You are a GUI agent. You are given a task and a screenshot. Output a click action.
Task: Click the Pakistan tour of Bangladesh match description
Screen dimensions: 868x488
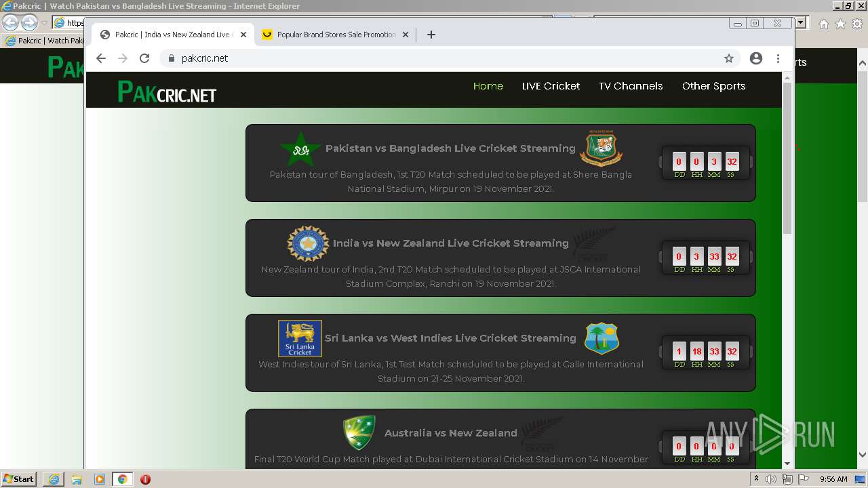pyautogui.click(x=451, y=182)
